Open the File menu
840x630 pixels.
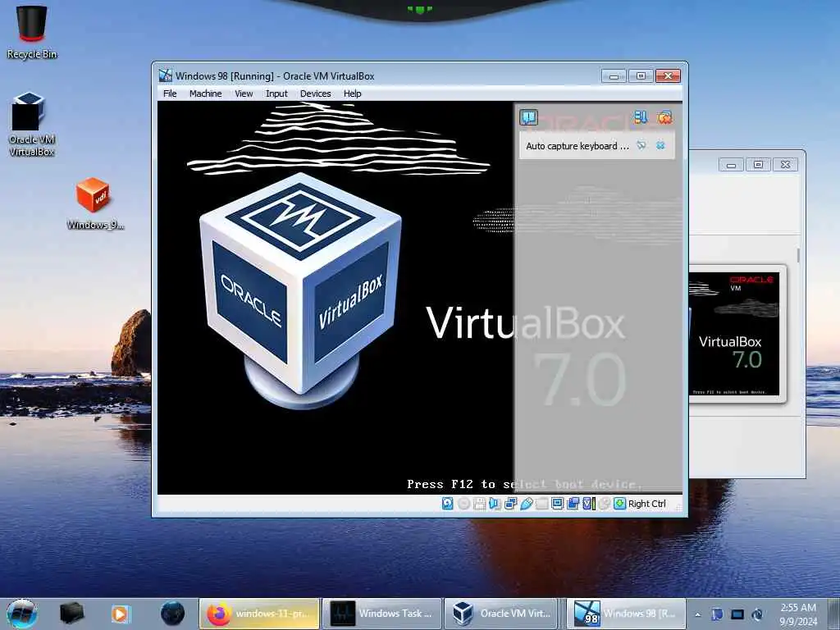(x=170, y=94)
